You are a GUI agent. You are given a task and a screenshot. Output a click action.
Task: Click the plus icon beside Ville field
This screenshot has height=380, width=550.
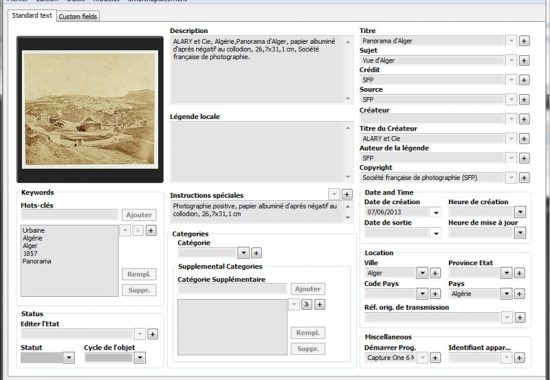point(435,273)
